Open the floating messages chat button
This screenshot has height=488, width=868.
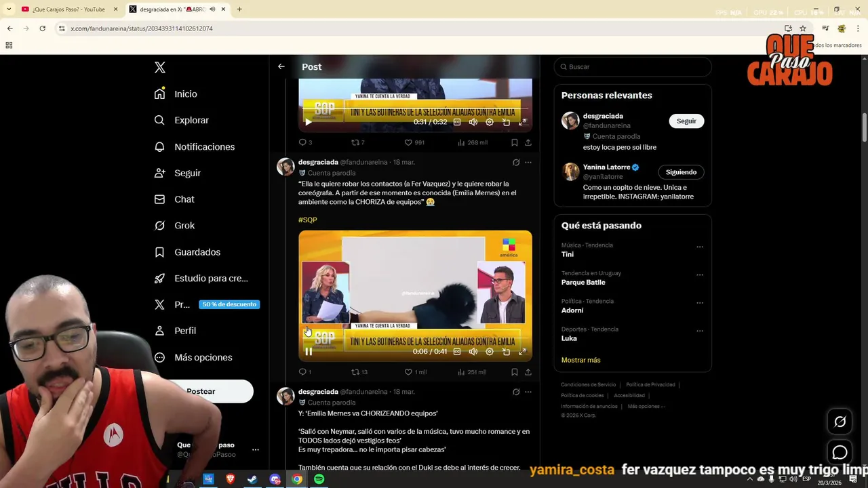tap(840, 452)
